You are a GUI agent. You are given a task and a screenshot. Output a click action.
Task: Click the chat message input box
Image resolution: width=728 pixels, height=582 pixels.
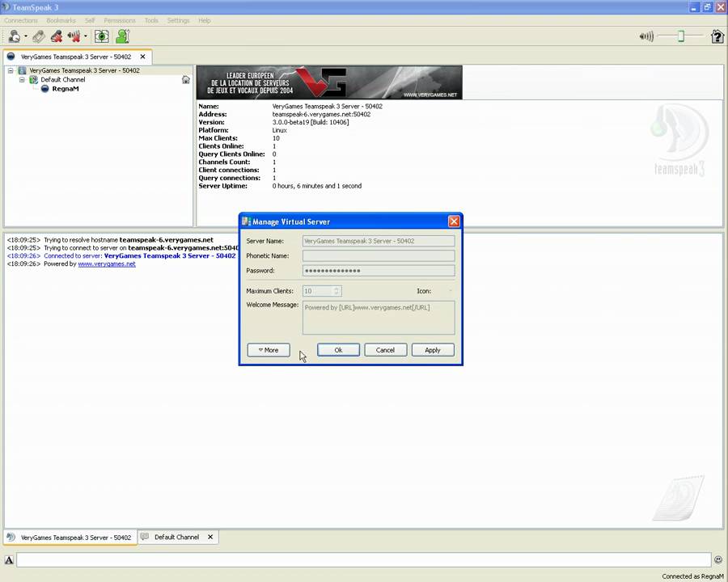(x=364, y=559)
